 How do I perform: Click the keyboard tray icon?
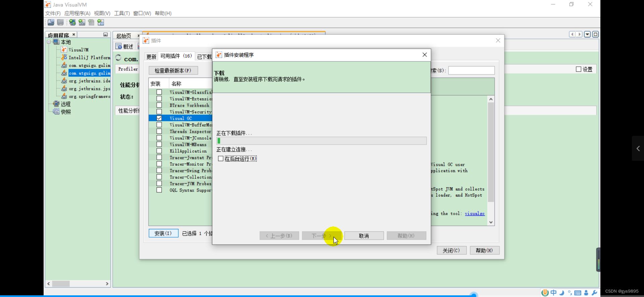coord(578,293)
